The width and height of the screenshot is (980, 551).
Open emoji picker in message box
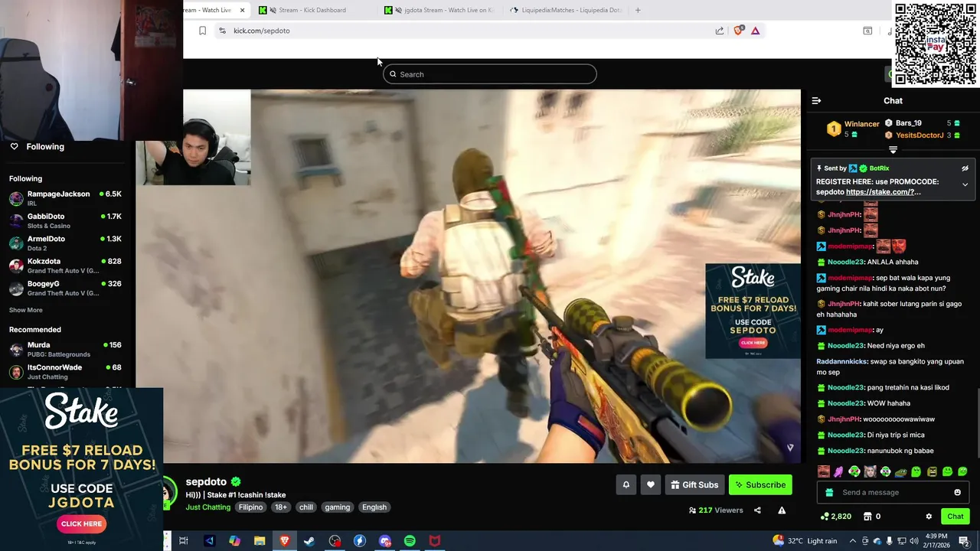[x=957, y=492]
